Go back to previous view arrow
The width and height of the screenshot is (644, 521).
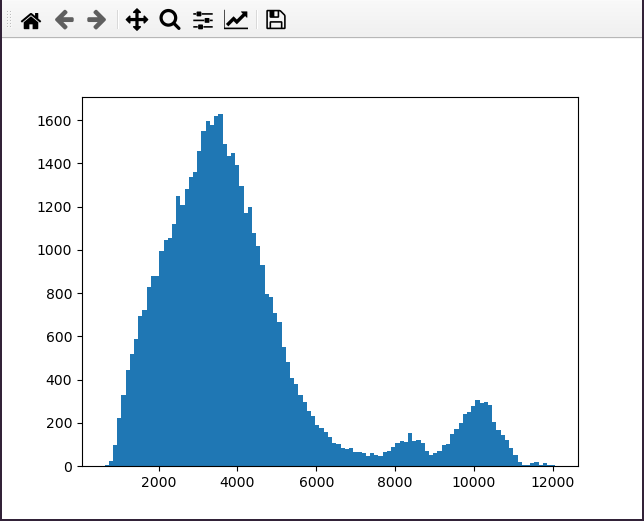(x=64, y=20)
